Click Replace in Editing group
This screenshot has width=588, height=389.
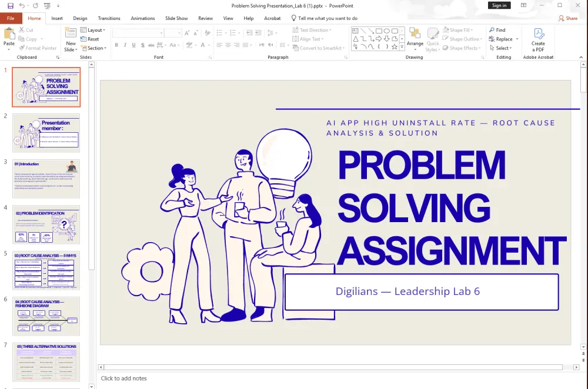pos(501,39)
